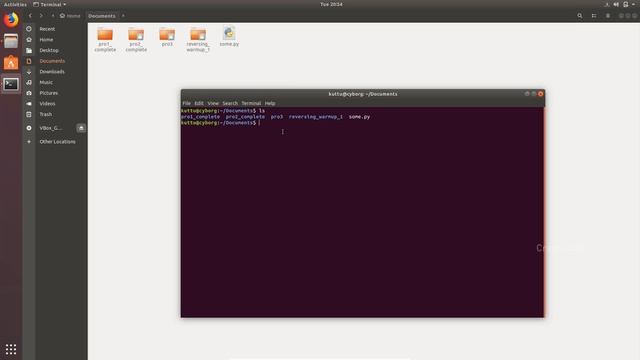Show applications grid at the dock bottom

[11, 349]
